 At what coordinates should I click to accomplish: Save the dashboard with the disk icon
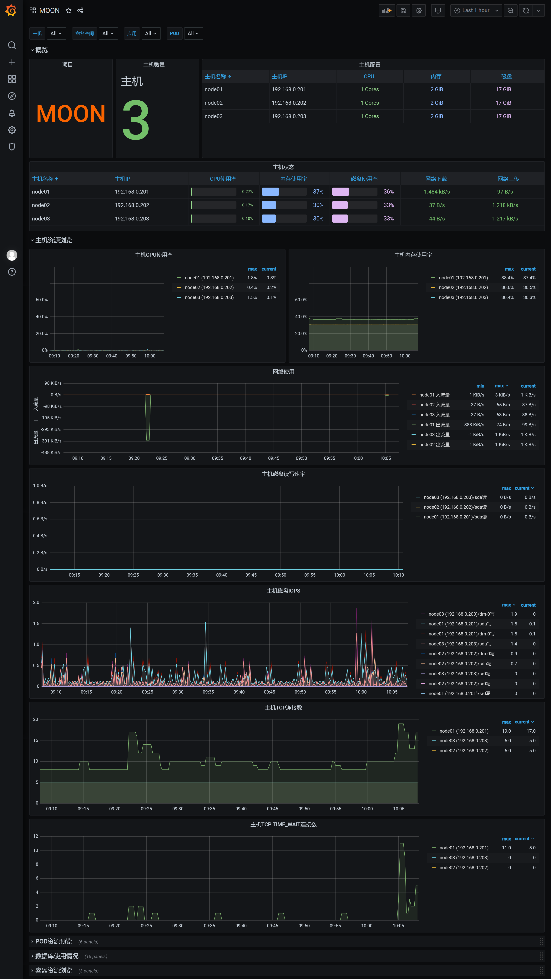(403, 11)
